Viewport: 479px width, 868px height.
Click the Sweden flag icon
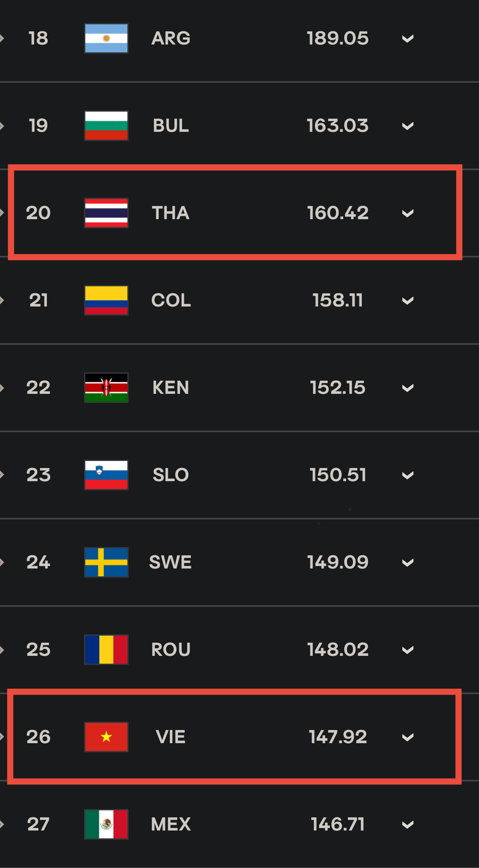(106, 562)
